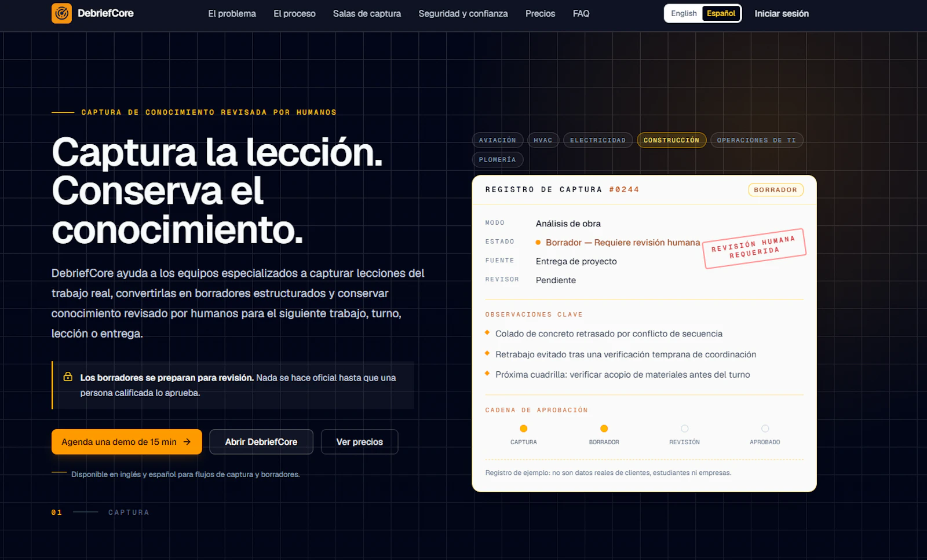Select the HVAC capture room chip
Screen dimensions: 927x560
pyautogui.click(x=543, y=140)
